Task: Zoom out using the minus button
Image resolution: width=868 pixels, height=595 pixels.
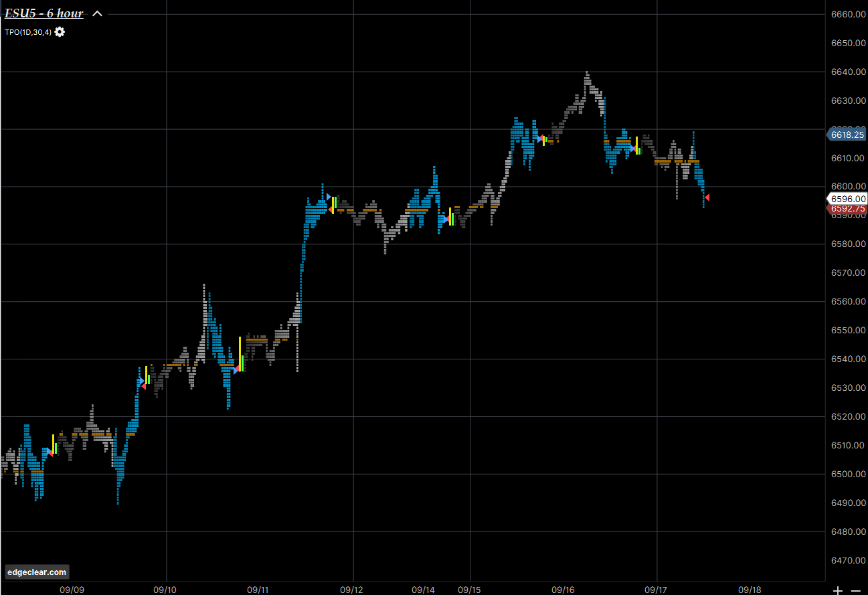Action: click(x=855, y=590)
